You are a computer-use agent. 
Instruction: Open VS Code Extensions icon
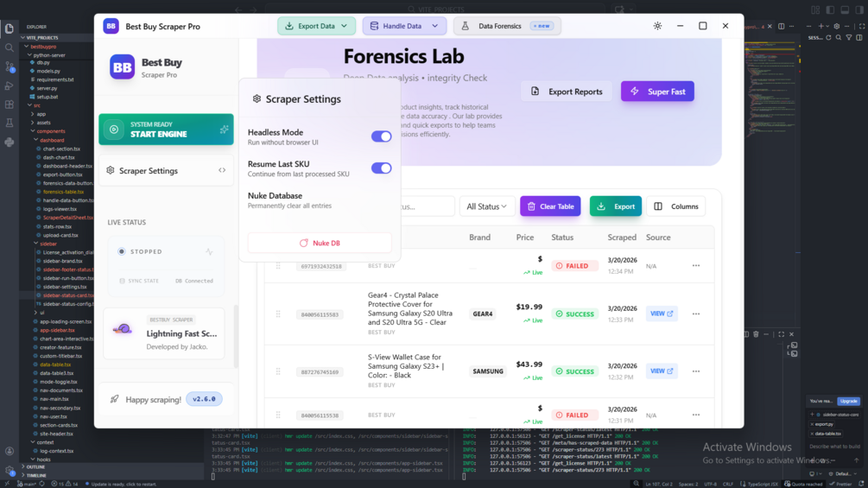(10, 105)
